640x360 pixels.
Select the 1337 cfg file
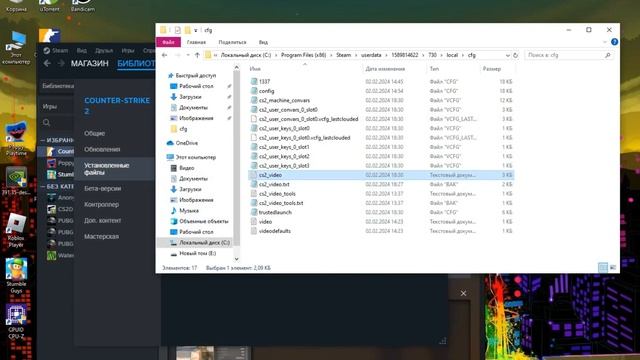click(264, 82)
